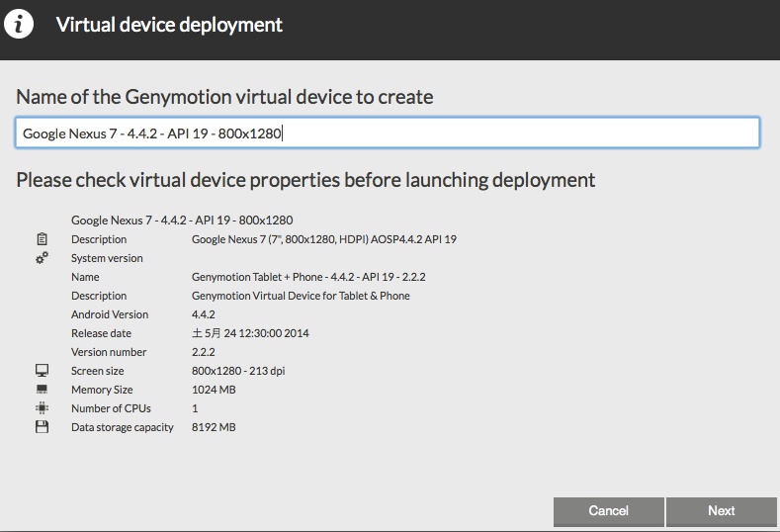Click the Android Version value 4.4.2
The height and width of the screenshot is (532, 780).
(203, 314)
